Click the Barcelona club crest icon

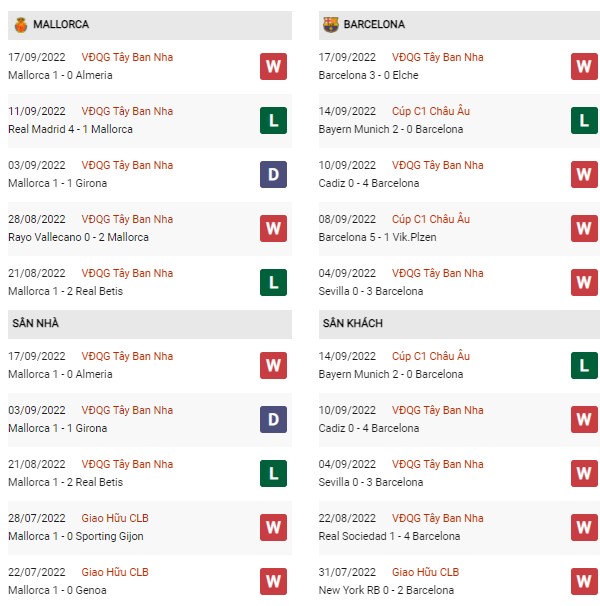point(331,25)
